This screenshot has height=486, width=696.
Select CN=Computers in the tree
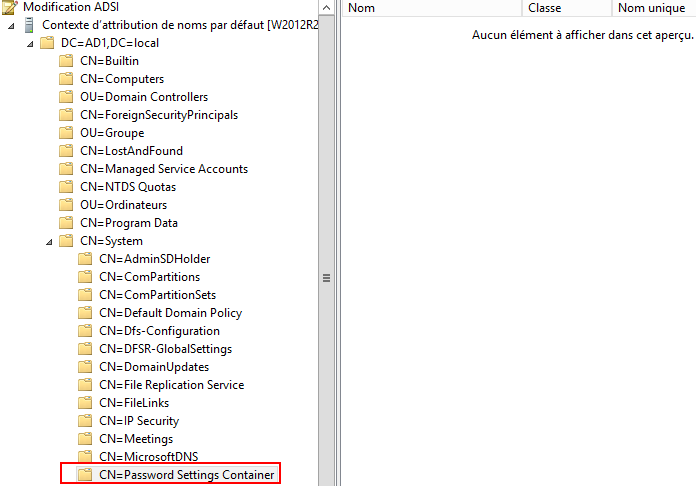(122, 79)
